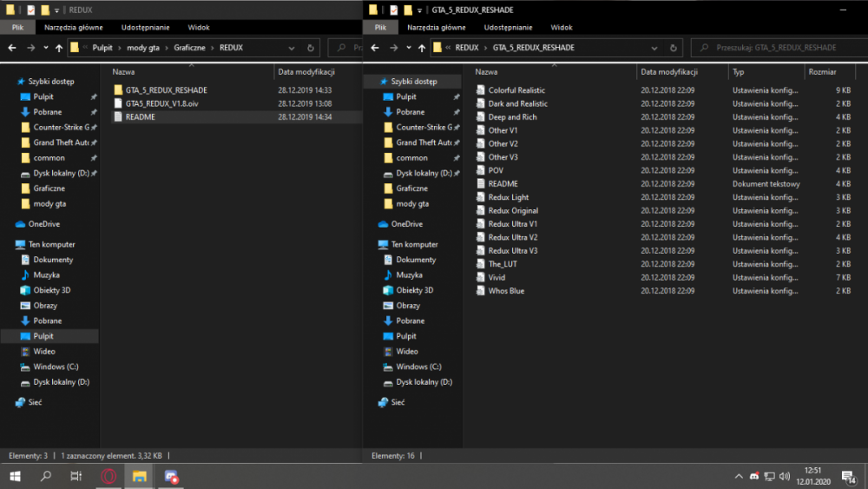This screenshot has height=489, width=868.
Task: Open Obiekty 3D in REDUX window sidebar
Action: coord(51,290)
